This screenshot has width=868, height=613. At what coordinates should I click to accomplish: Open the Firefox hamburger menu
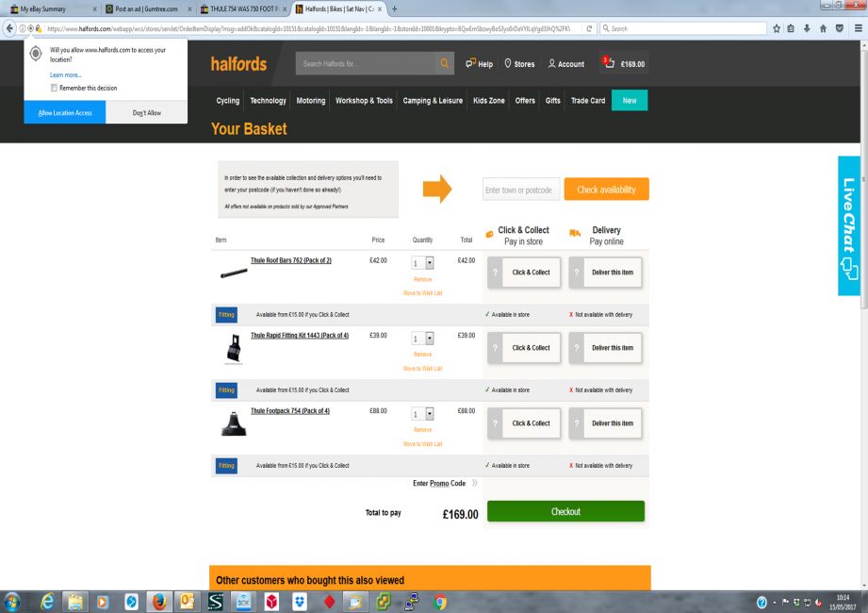coord(858,28)
